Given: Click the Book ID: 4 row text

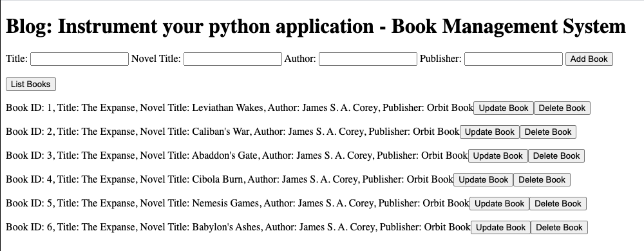Looking at the screenshot, I should [x=230, y=179].
